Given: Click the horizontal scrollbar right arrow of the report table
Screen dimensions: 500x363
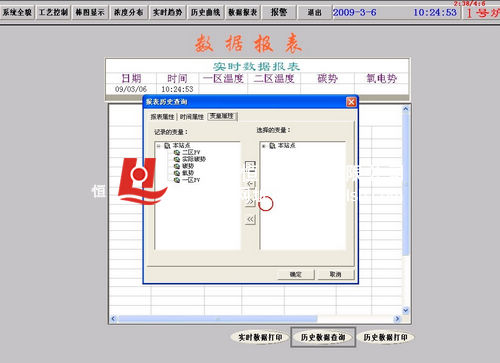Looking at the screenshot, I should click(x=397, y=319).
